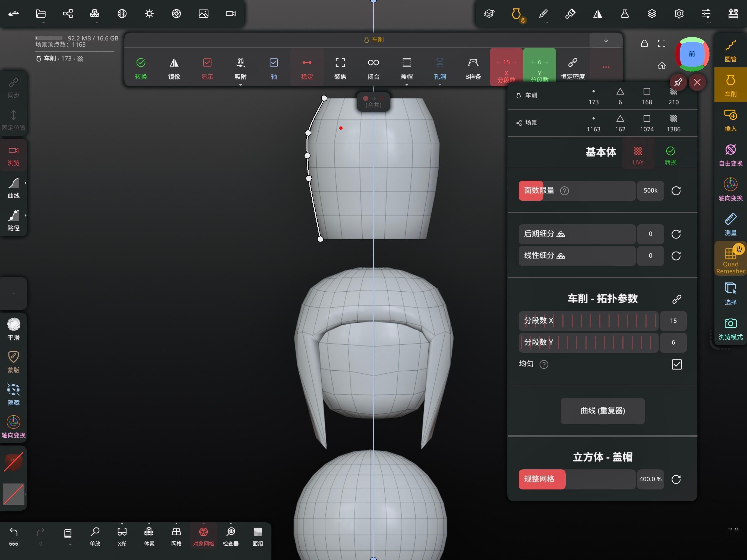Click the Mirror (镜像) button

(x=174, y=68)
